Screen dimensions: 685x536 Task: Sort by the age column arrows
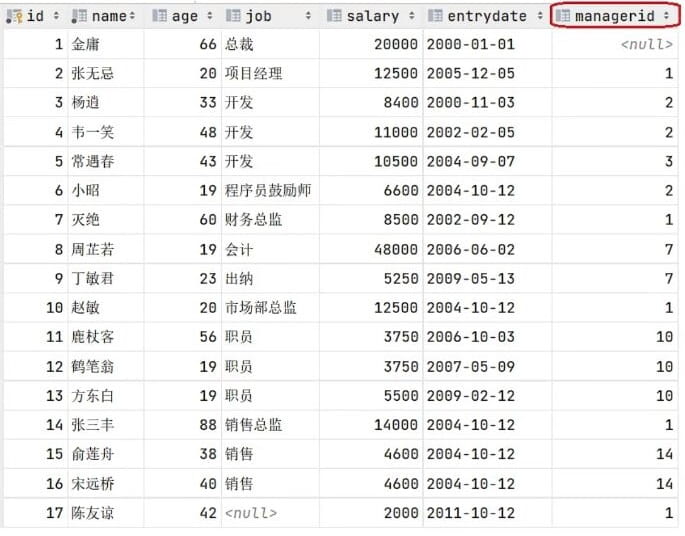tap(210, 16)
